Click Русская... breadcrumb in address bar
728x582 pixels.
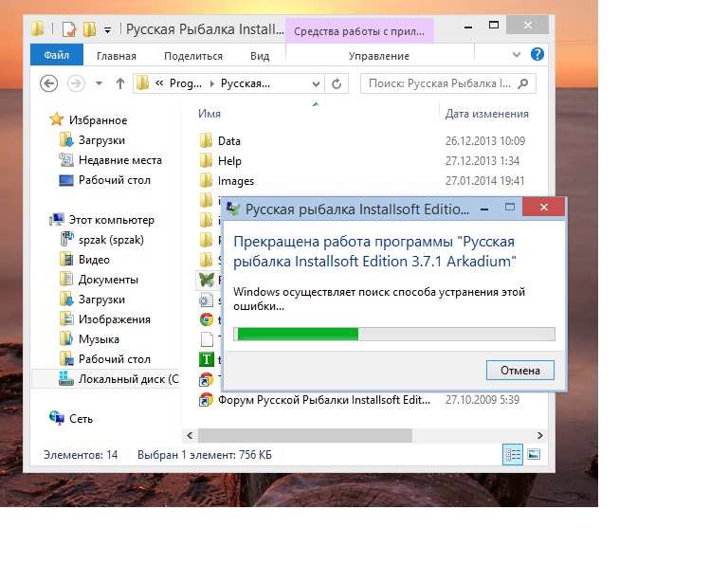point(246,83)
